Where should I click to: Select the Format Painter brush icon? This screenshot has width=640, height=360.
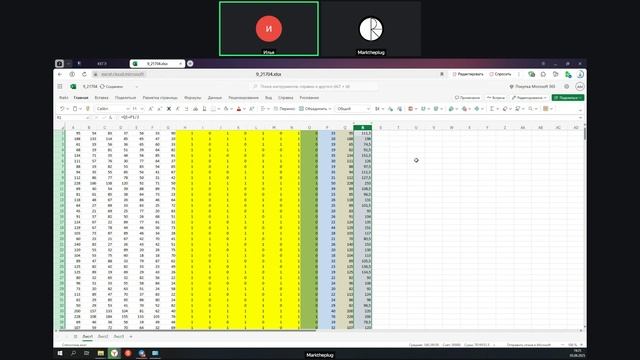pyautogui.click(x=87, y=109)
